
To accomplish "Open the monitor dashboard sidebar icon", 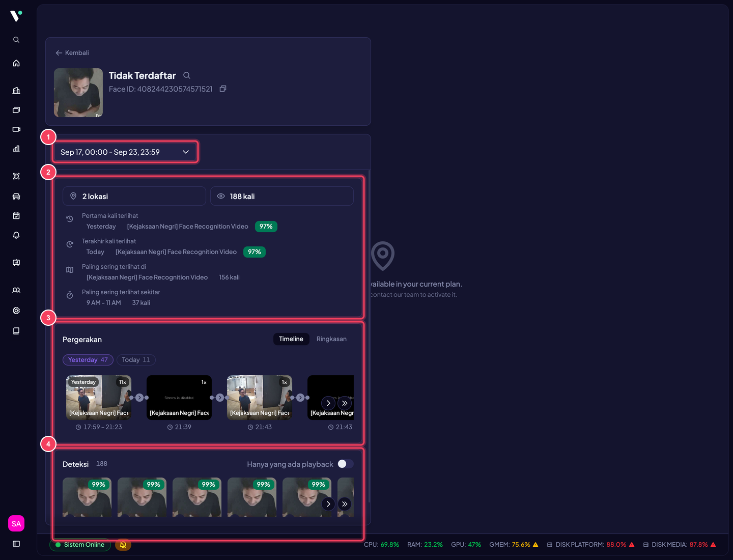I will (16, 263).
